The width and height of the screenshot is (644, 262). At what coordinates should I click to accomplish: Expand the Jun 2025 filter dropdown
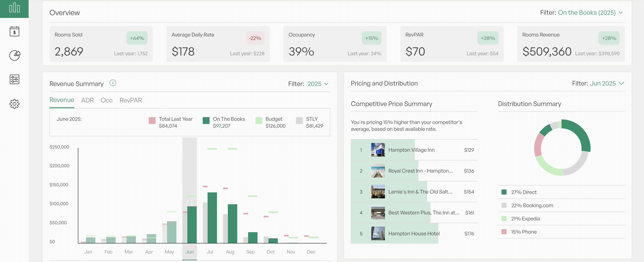click(606, 83)
